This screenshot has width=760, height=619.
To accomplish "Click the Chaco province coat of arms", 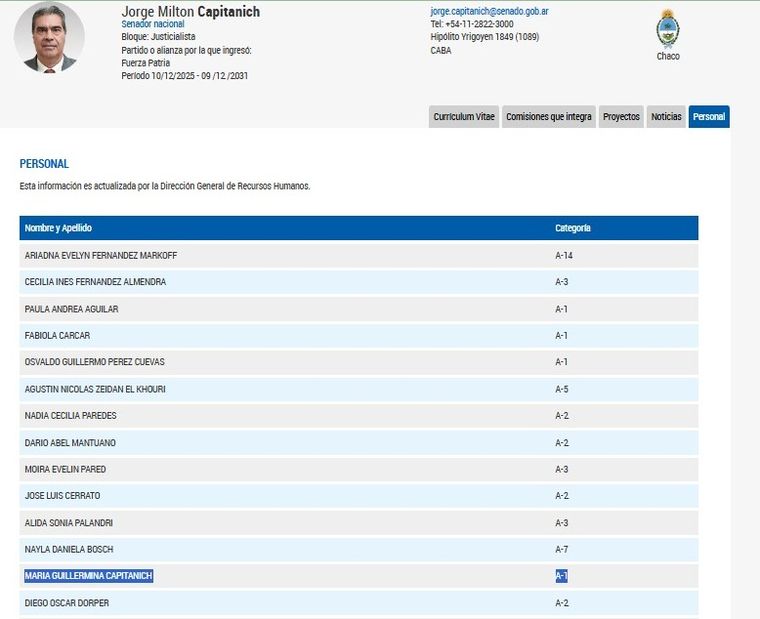I will [667, 28].
